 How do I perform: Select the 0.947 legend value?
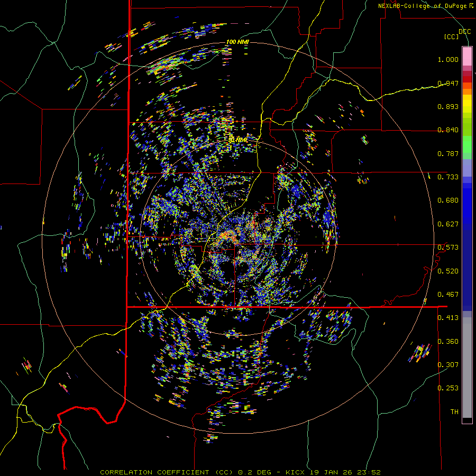tap(448, 83)
